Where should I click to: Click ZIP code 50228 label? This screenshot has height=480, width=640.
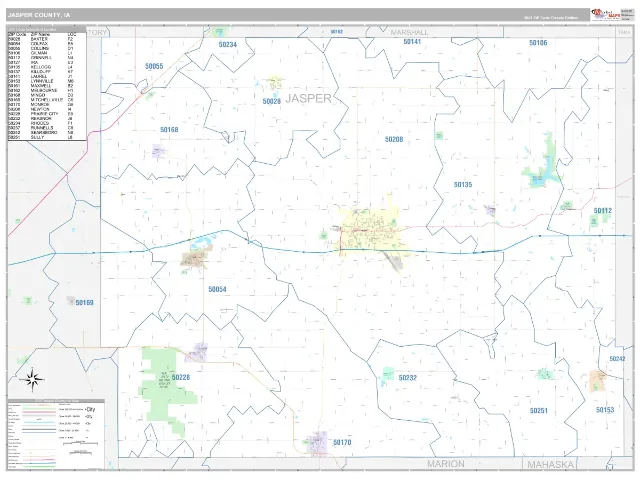pos(180,377)
